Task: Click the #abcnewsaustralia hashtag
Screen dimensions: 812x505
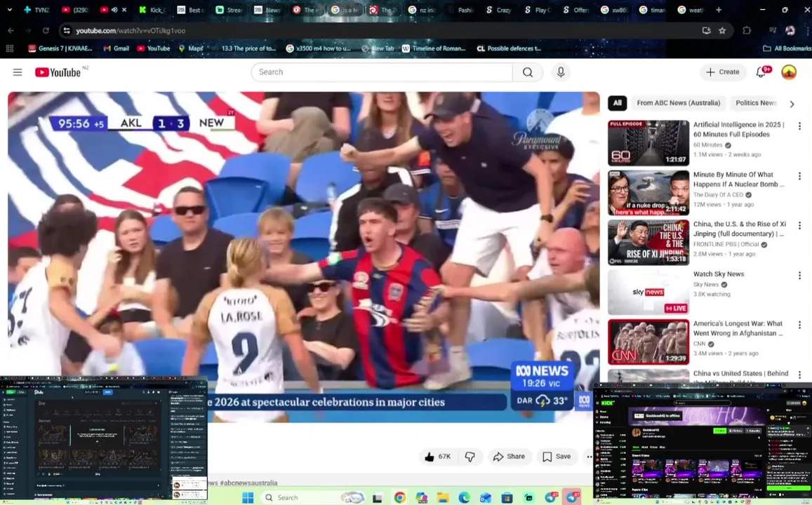Action: click(248, 483)
